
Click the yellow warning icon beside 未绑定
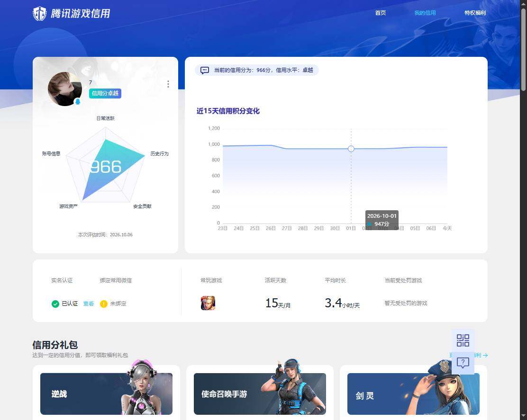(103, 304)
